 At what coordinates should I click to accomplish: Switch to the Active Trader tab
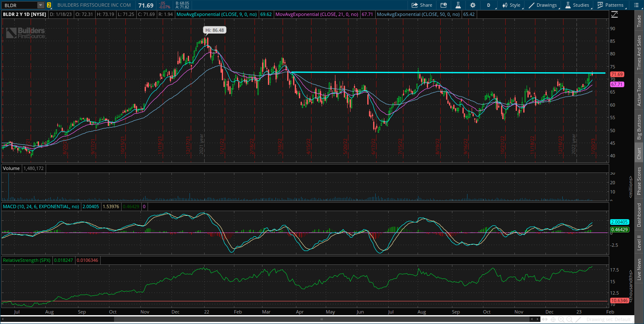(639, 91)
